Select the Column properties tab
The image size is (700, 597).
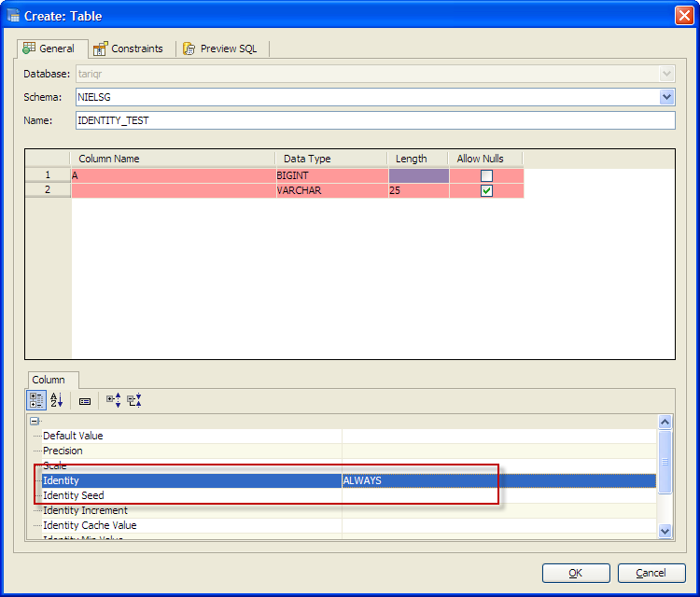click(x=53, y=380)
